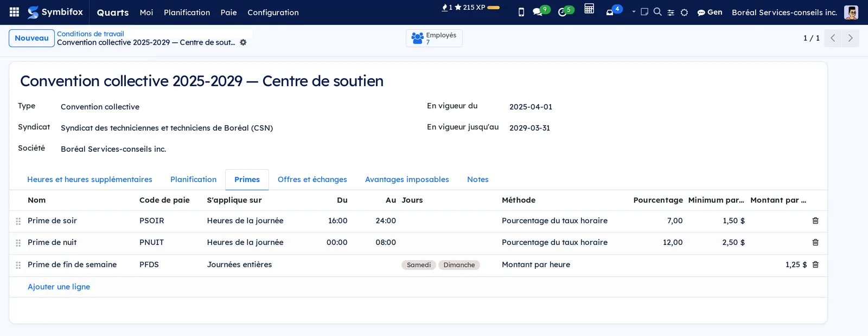Open the calculator icon
The image size is (868, 336).
pos(589,9)
